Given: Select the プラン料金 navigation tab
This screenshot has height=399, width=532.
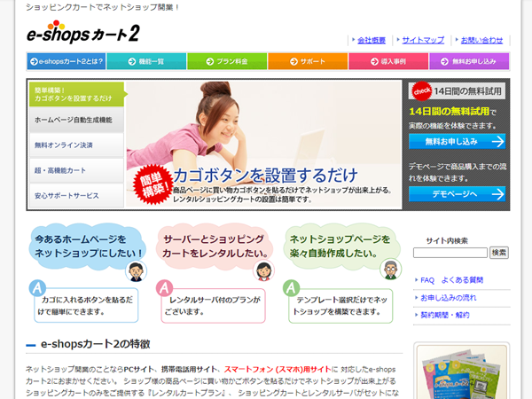Looking at the screenshot, I should [x=227, y=61].
